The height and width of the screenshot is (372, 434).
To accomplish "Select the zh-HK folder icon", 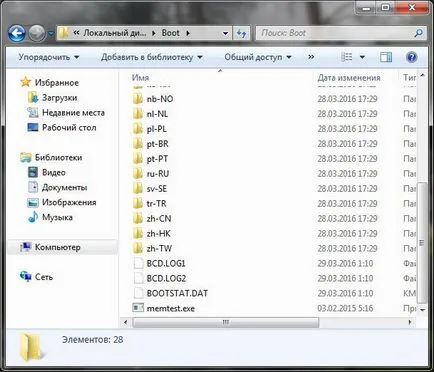I will click(x=138, y=233).
